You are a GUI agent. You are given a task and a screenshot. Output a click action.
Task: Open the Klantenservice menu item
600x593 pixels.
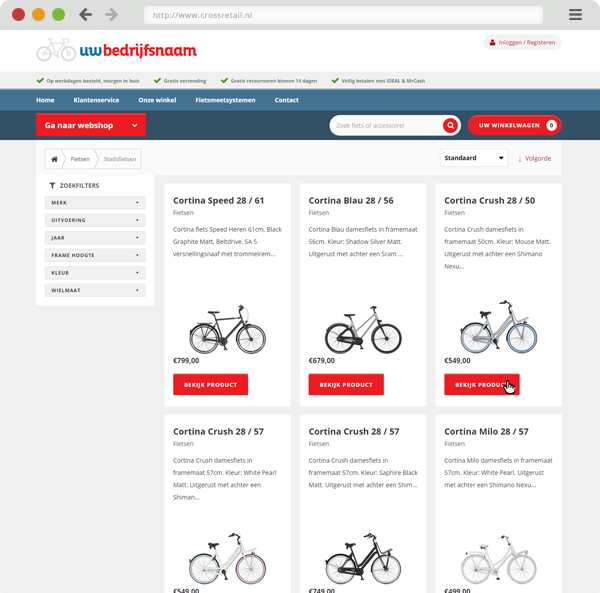pos(96,100)
